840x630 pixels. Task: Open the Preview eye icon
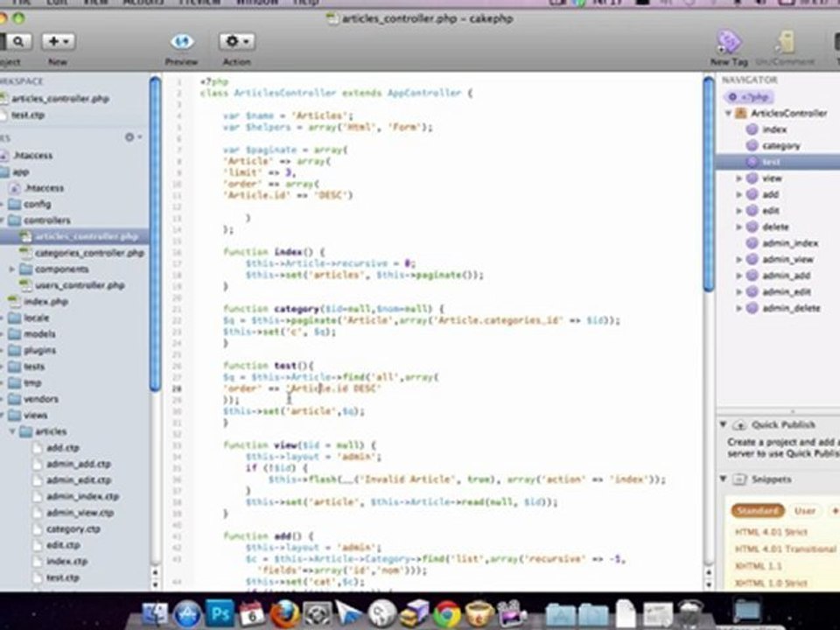pos(182,41)
